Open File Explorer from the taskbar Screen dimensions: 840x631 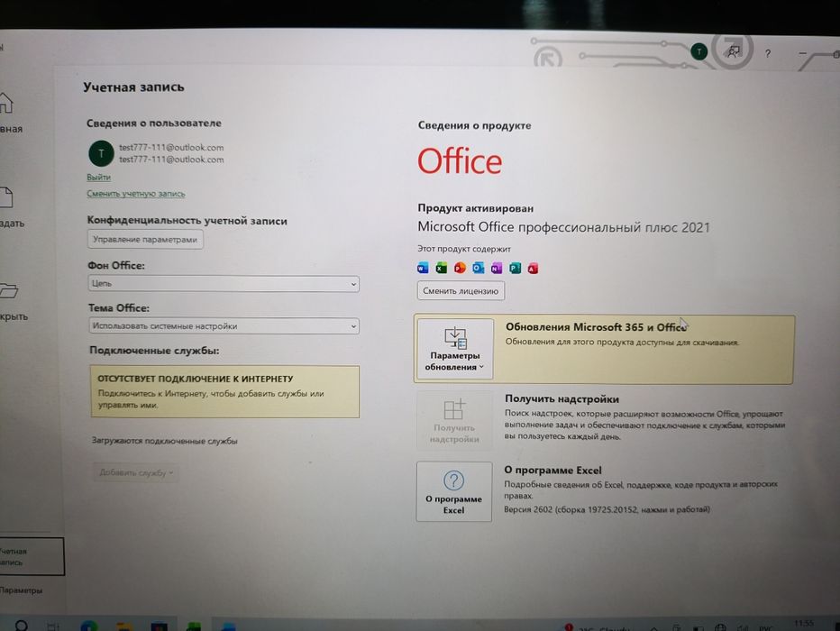[x=124, y=626]
